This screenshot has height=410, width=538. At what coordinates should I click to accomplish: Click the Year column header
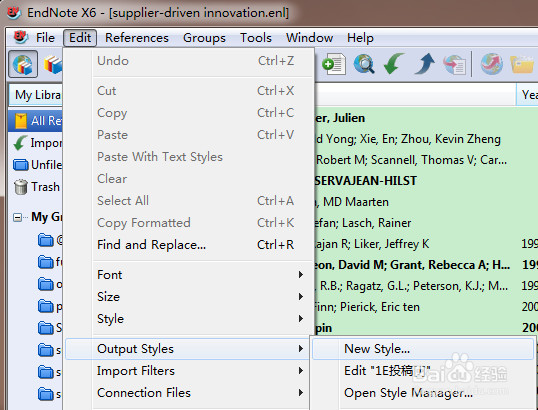527,94
